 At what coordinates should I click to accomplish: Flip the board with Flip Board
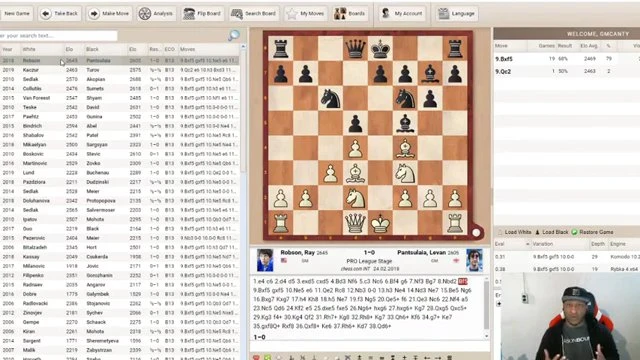pos(202,13)
